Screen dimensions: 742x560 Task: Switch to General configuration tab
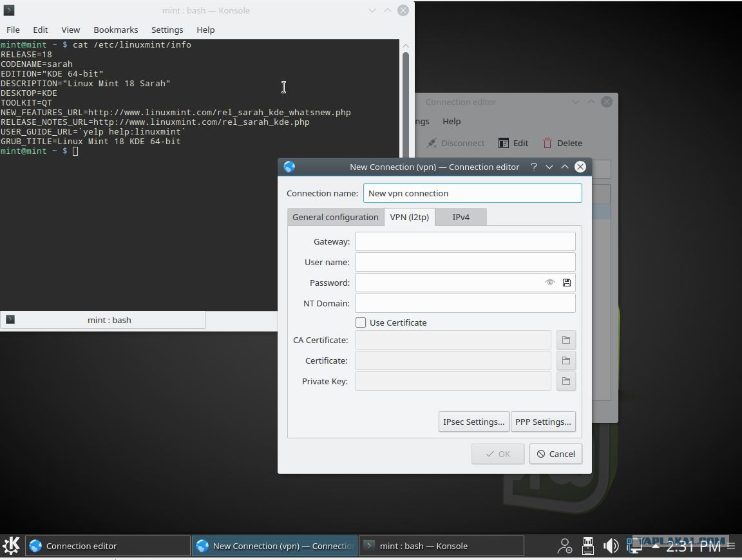(336, 217)
